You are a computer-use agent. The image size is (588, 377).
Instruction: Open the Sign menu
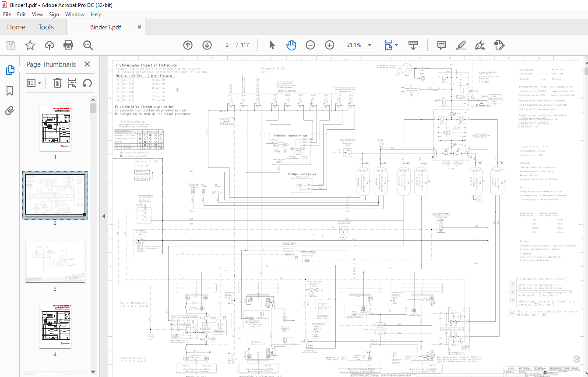click(54, 14)
